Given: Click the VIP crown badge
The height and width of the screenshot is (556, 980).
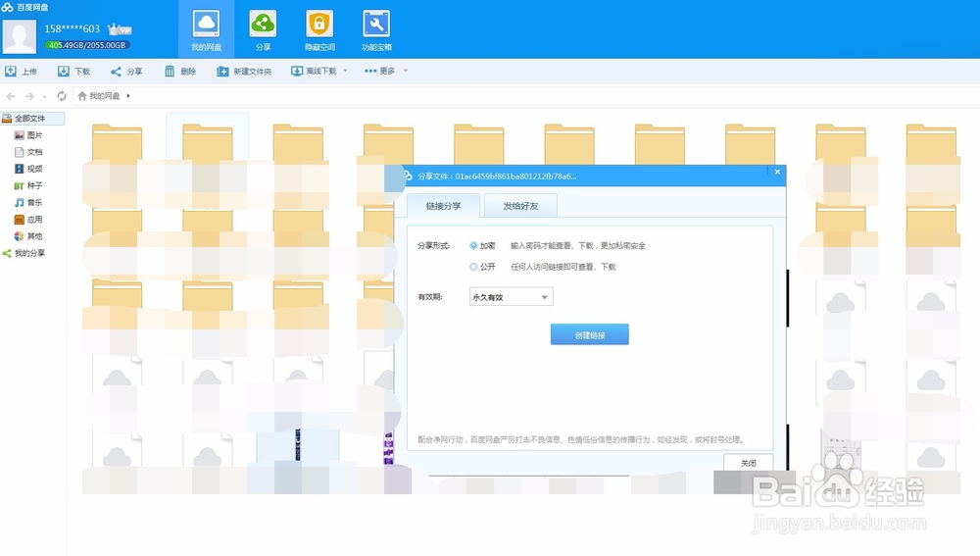Looking at the screenshot, I should click(x=120, y=29).
